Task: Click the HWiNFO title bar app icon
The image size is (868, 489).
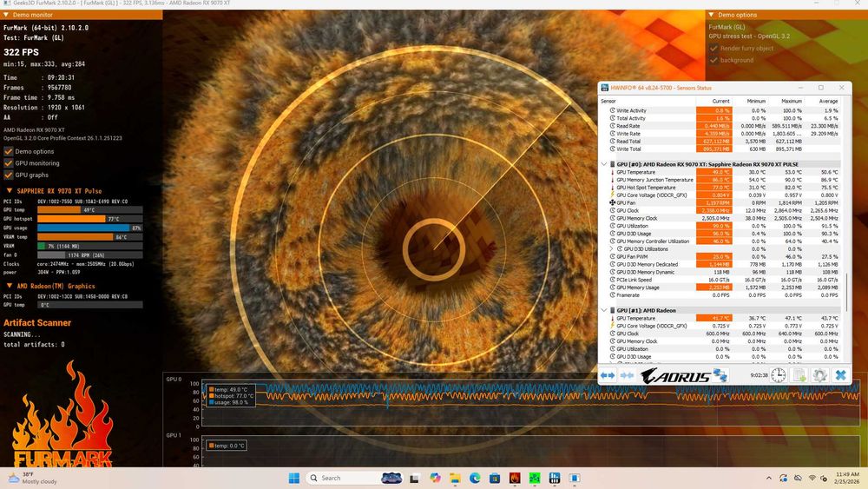Action: pos(605,88)
